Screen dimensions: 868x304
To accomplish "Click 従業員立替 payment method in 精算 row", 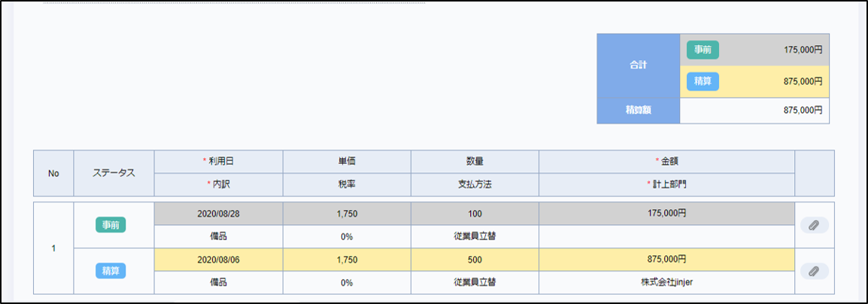I will (x=474, y=282).
